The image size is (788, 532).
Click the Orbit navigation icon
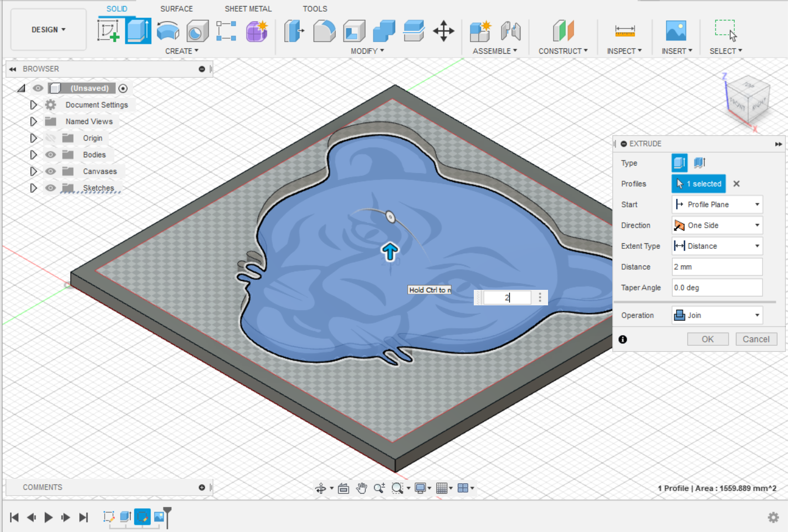(321, 488)
